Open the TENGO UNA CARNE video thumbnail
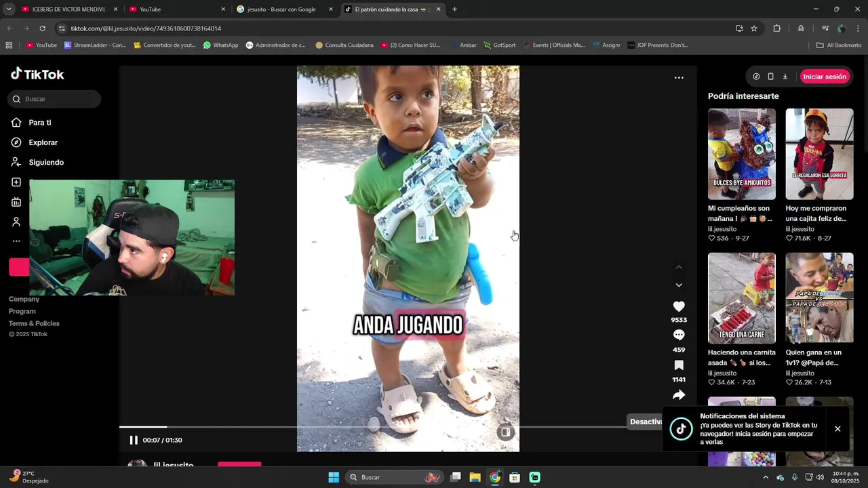868x488 pixels. click(742, 298)
